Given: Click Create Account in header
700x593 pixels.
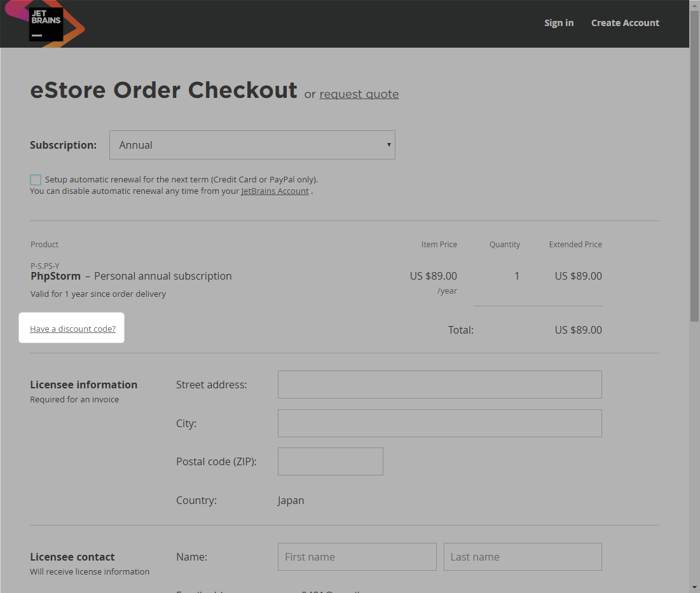Looking at the screenshot, I should click(625, 24).
